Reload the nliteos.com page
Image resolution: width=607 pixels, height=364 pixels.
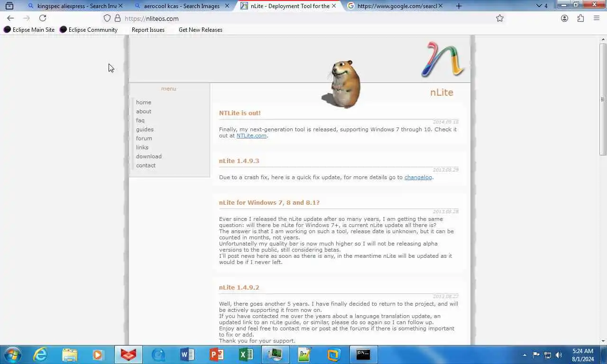point(43,18)
